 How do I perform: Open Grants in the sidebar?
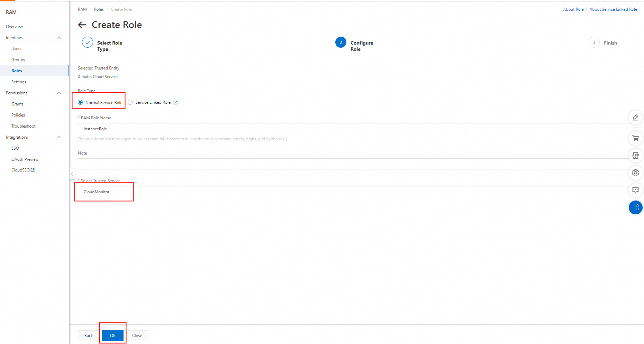pyautogui.click(x=17, y=104)
